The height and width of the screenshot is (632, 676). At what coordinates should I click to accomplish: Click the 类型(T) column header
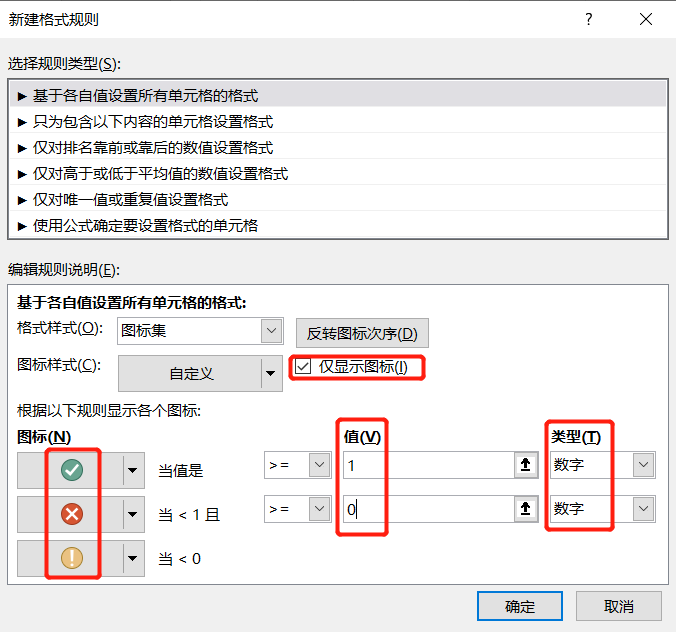576,437
